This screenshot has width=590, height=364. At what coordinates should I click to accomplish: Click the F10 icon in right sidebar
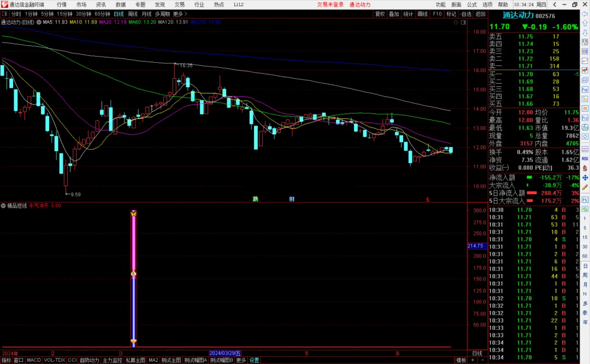click(585, 89)
